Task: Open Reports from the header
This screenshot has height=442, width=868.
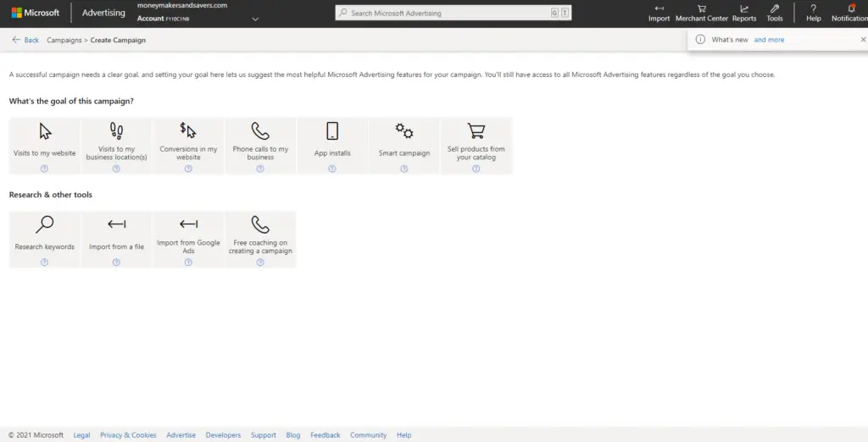Action: 744,14
